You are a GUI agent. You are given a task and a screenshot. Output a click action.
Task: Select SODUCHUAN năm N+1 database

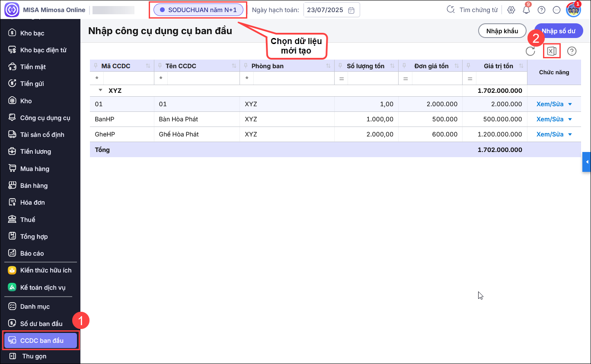[198, 9]
